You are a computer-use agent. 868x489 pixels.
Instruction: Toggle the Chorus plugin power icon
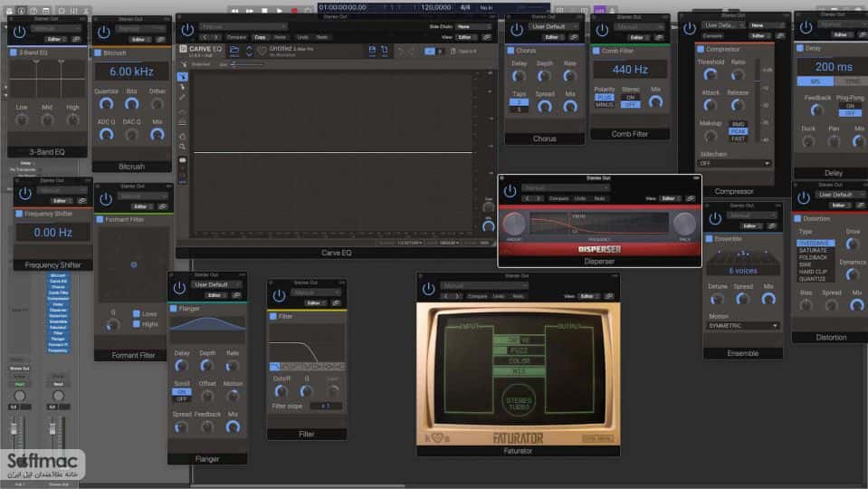517,29
